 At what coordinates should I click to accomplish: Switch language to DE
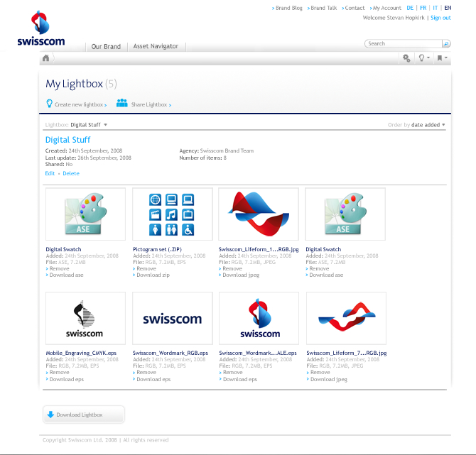point(410,8)
